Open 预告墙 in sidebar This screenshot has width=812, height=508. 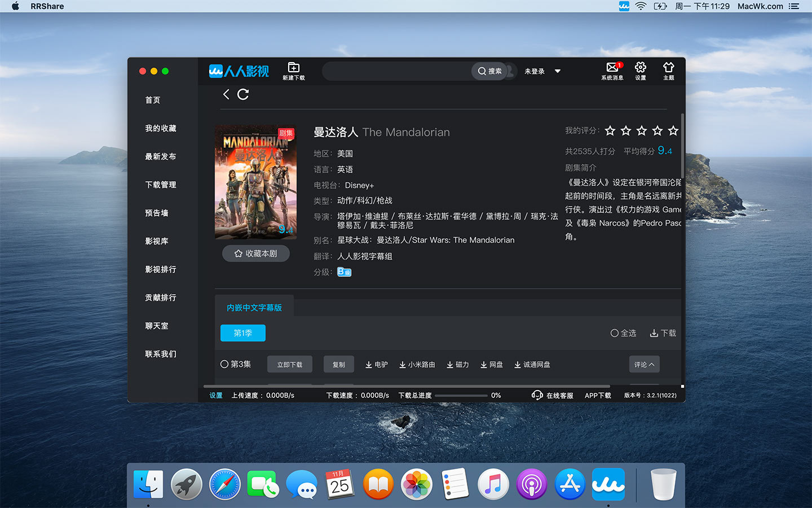click(x=157, y=213)
